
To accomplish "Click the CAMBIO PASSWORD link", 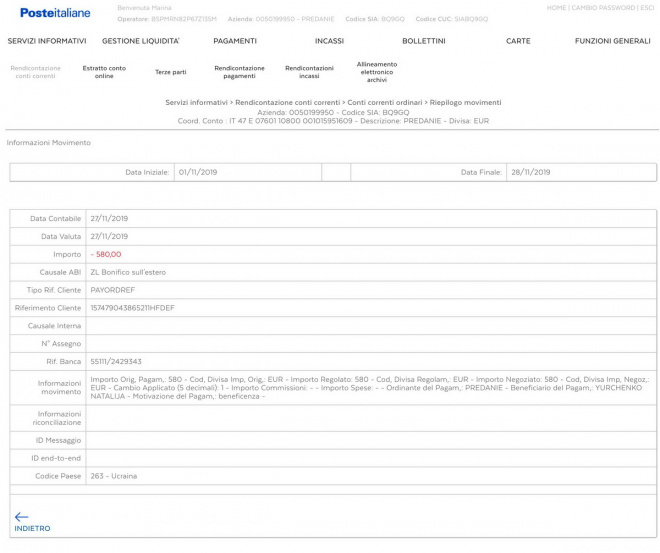I will (603, 8).
